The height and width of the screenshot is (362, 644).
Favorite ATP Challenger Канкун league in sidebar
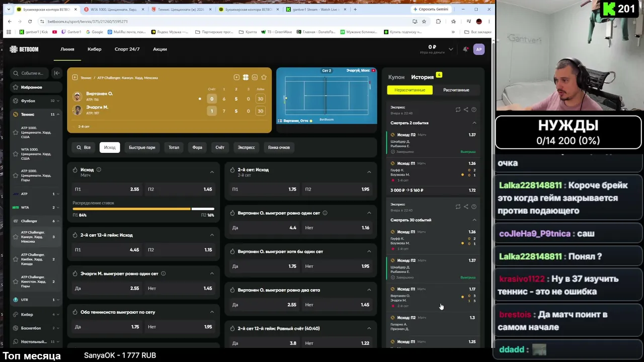point(16,237)
